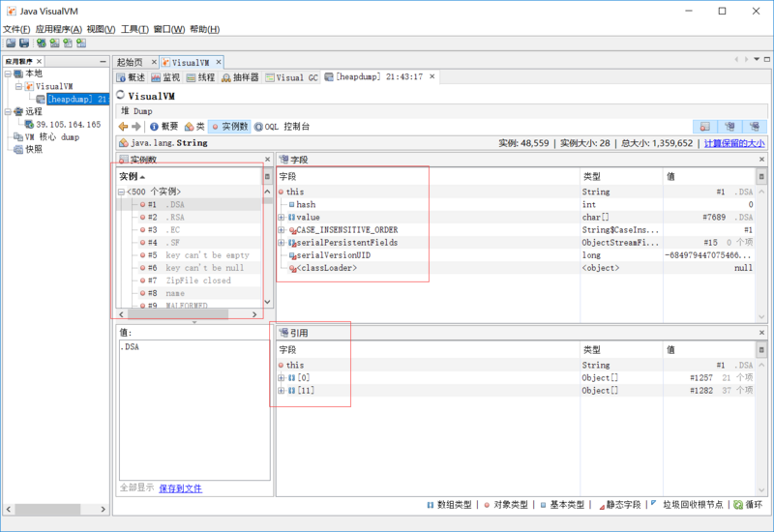Switch to the 概述 overview tab
The width and height of the screenshot is (774, 532).
(x=131, y=77)
